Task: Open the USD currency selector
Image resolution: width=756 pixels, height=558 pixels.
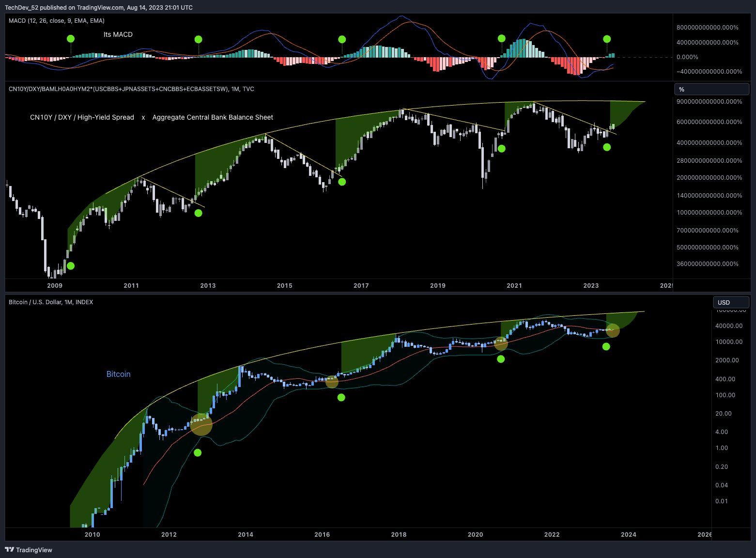Action: [731, 302]
